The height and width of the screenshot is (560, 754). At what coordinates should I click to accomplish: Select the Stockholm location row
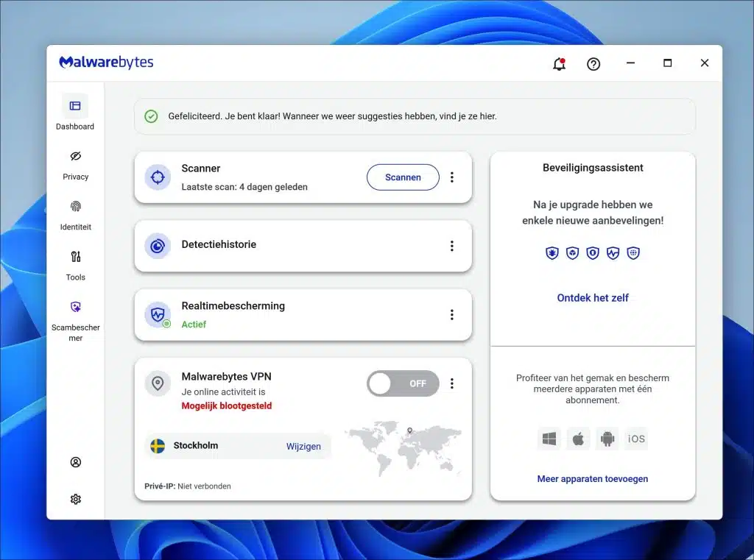[238, 446]
